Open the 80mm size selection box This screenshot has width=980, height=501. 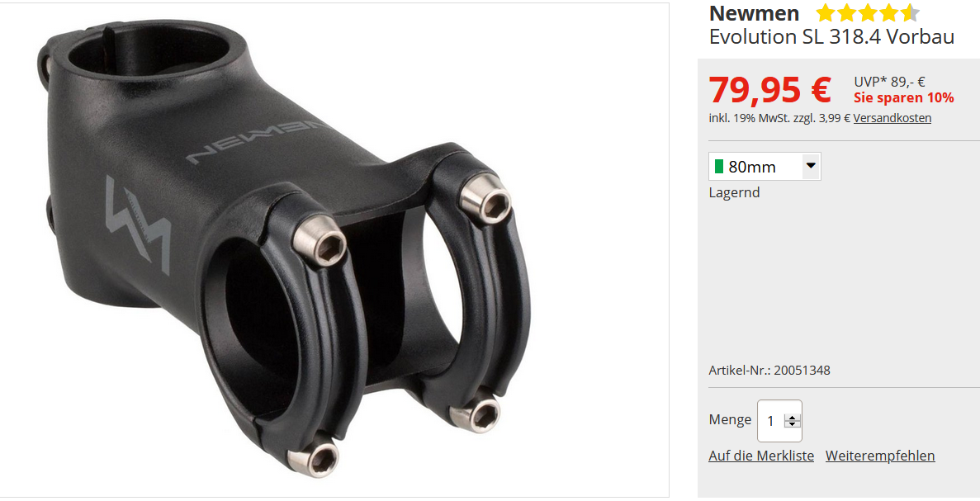tap(765, 166)
